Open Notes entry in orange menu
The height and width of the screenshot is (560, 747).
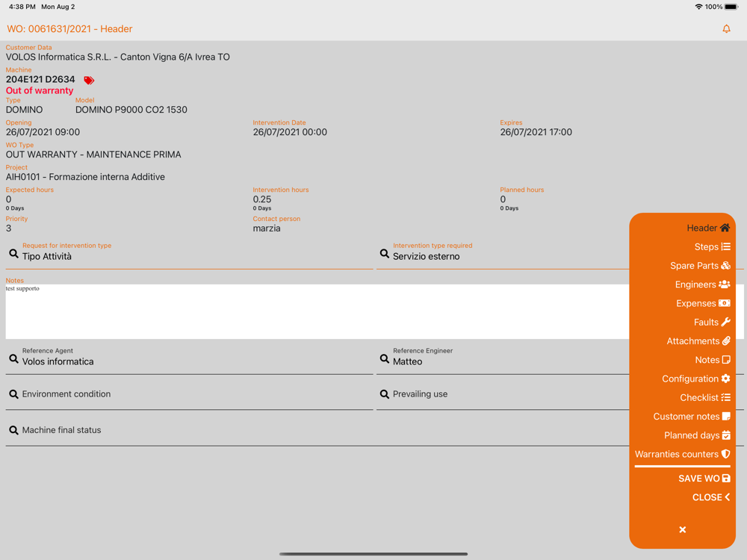point(712,360)
